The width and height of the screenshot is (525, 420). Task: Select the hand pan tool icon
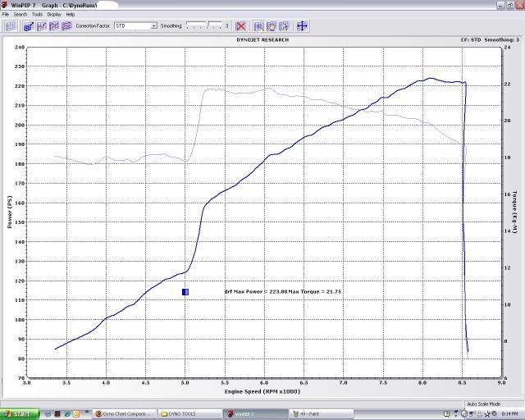[270, 26]
